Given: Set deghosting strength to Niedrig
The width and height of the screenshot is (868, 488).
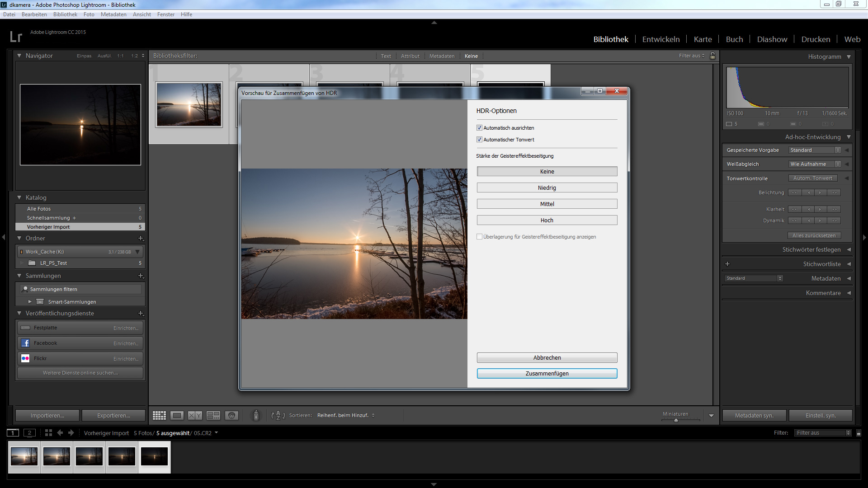Looking at the screenshot, I should [547, 188].
